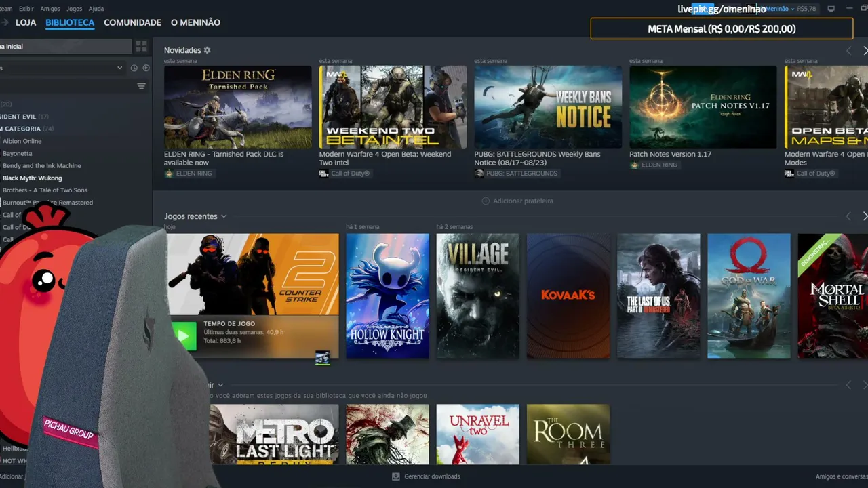868x488 pixels.
Task: Launch Counter-Strike 2 with green play button
Action: [182, 335]
